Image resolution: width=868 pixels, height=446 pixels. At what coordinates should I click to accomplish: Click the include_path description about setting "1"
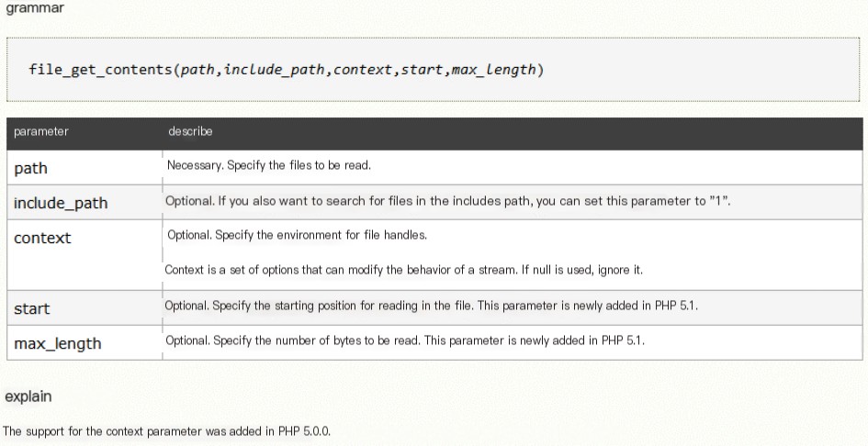coord(448,201)
